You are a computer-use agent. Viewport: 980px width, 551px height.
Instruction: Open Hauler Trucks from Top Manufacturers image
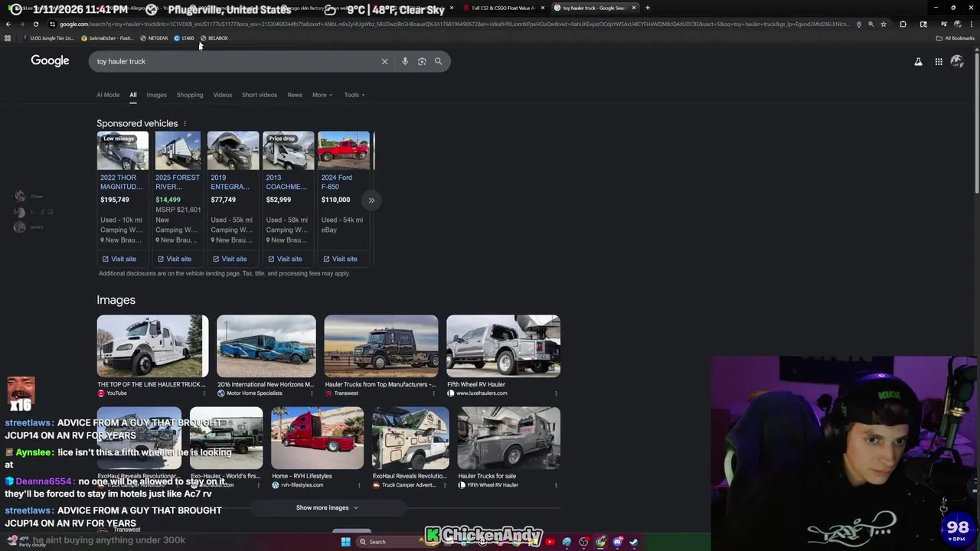coord(381,346)
